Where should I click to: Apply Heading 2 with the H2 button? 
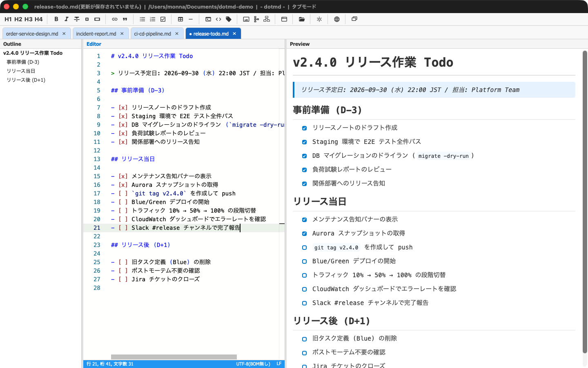(18, 19)
